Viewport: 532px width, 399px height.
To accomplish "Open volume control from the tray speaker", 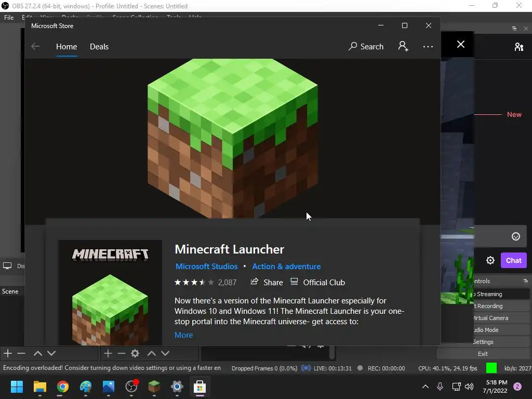I will (469, 387).
